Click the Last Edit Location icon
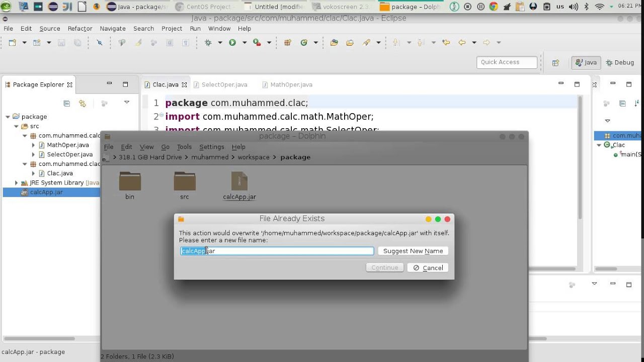644x362 pixels. coord(446,43)
